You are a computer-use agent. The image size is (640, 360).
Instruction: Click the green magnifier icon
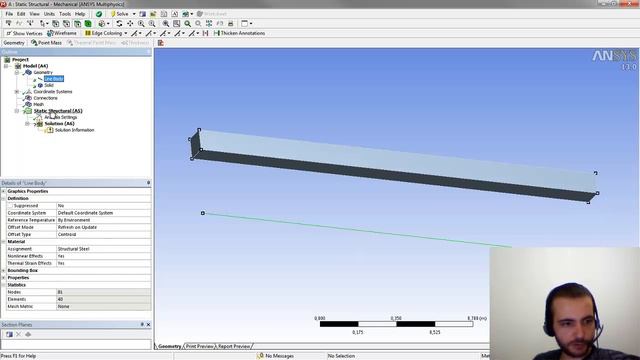(x=187, y=24)
